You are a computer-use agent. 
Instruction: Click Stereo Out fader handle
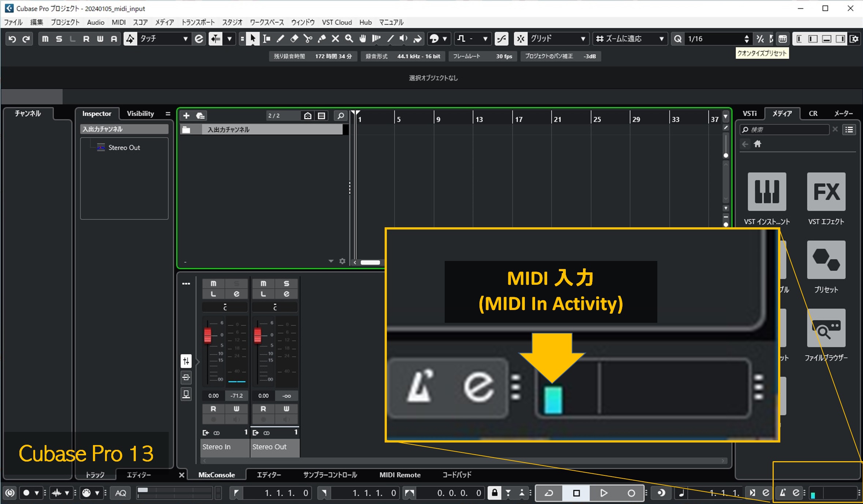tap(258, 335)
